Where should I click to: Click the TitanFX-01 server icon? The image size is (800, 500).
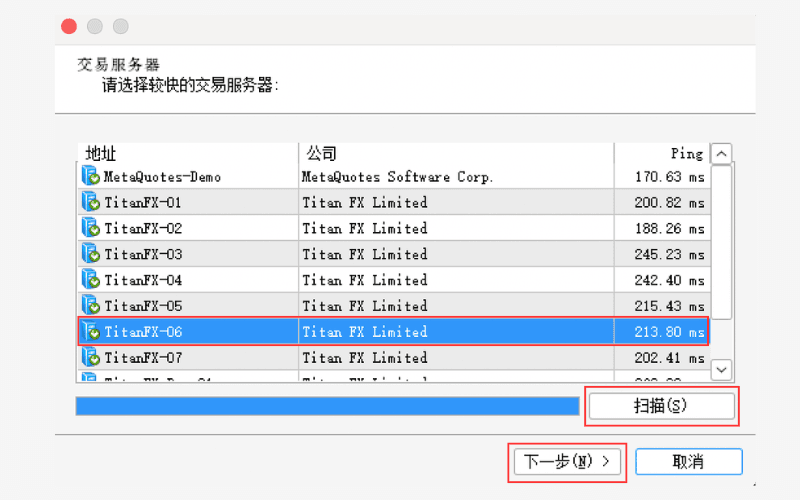[x=90, y=202]
